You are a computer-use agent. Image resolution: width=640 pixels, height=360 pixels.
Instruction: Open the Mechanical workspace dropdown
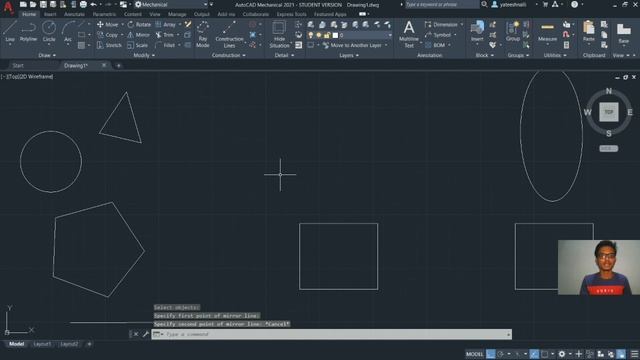[171, 4]
